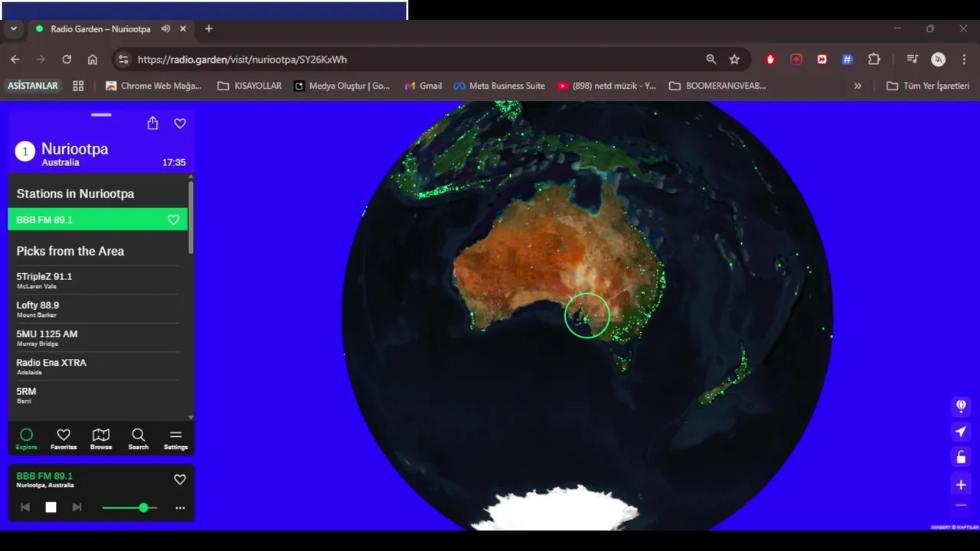Bookmark this page with the star
This screenshot has width=980, height=551.
coord(734,59)
